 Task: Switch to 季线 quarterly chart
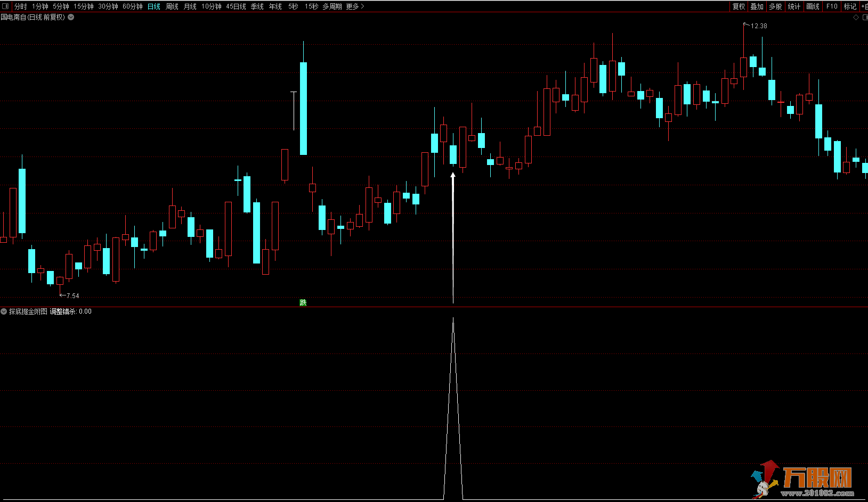[x=257, y=6]
